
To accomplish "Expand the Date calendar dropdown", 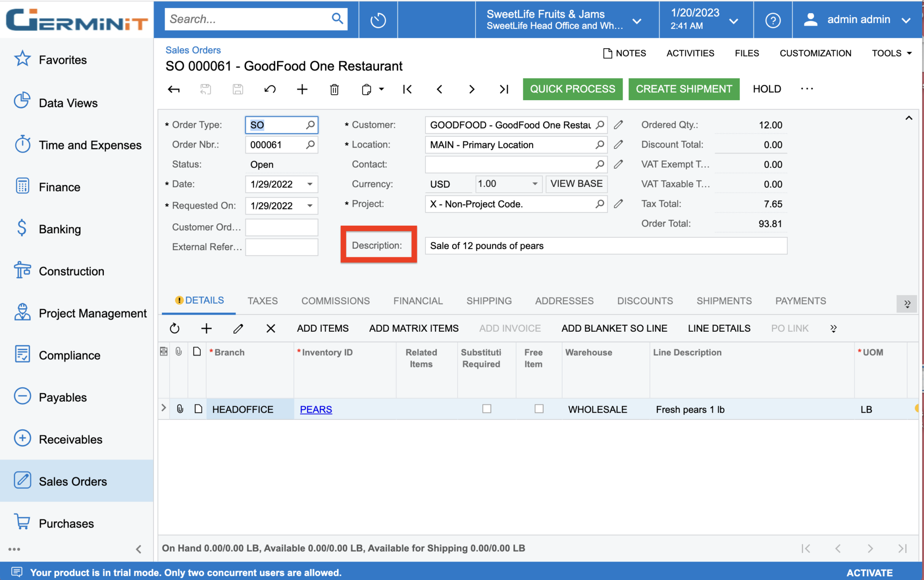I will pos(310,184).
